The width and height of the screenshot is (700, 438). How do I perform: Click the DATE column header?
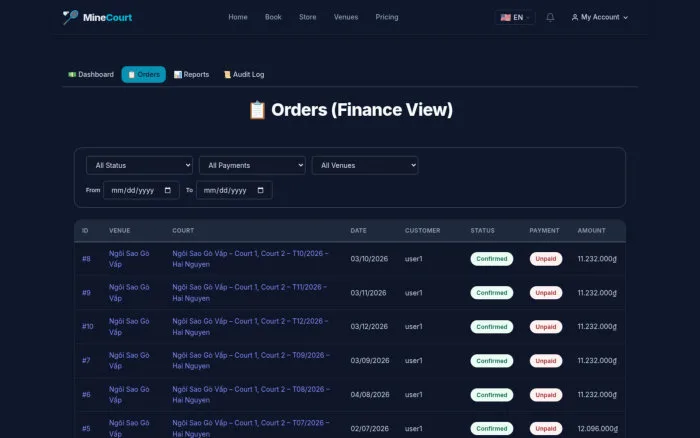(358, 231)
